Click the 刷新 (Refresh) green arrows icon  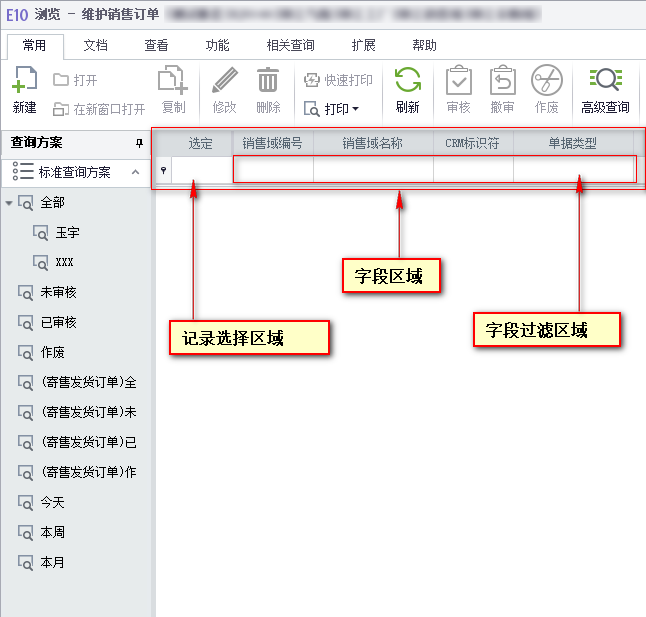pyautogui.click(x=407, y=81)
